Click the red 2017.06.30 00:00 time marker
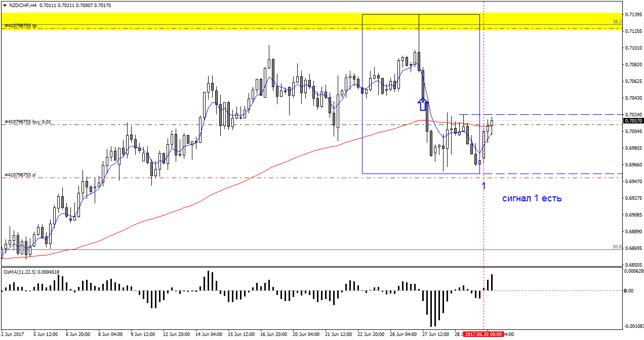 (x=484, y=334)
